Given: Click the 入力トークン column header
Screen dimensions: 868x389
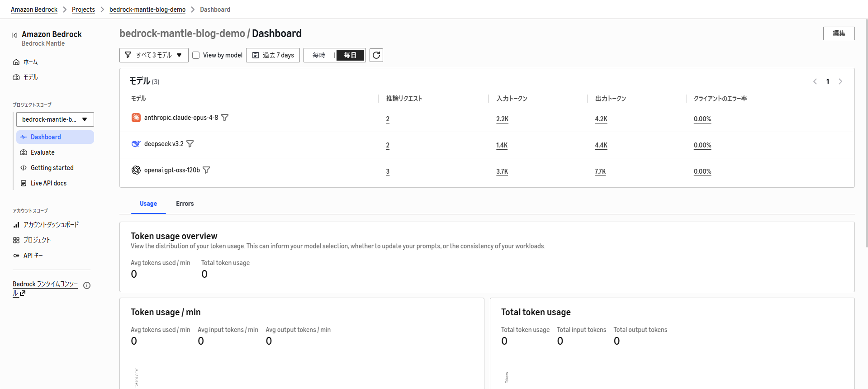Looking at the screenshot, I should coord(512,99).
